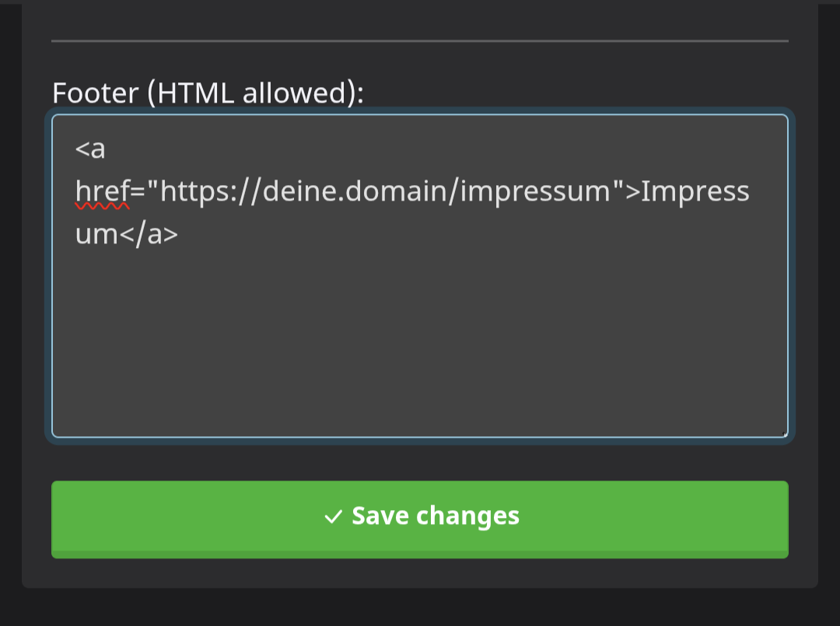Viewport: 840px width, 626px height.
Task: Click the word 'changes' on the button
Action: tap(467, 517)
